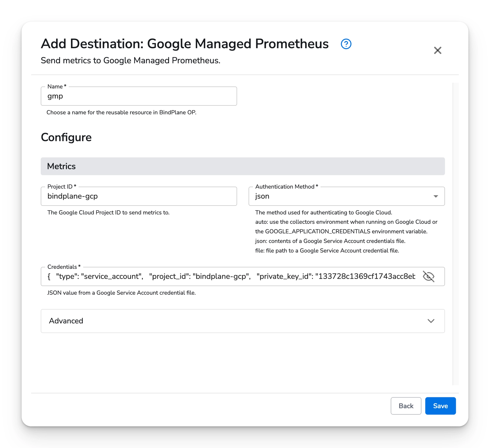Toggle credentials visibility eye icon
The height and width of the screenshot is (448, 490).
(428, 276)
